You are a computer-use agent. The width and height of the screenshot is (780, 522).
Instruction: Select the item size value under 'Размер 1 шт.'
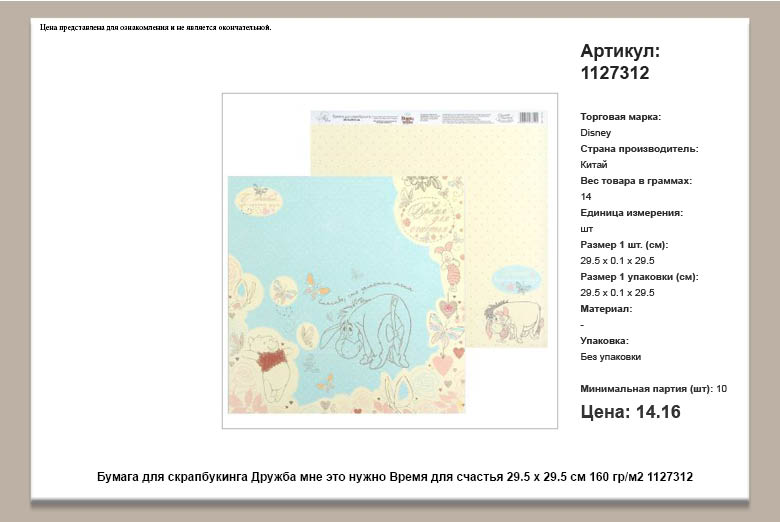pyautogui.click(x=617, y=261)
